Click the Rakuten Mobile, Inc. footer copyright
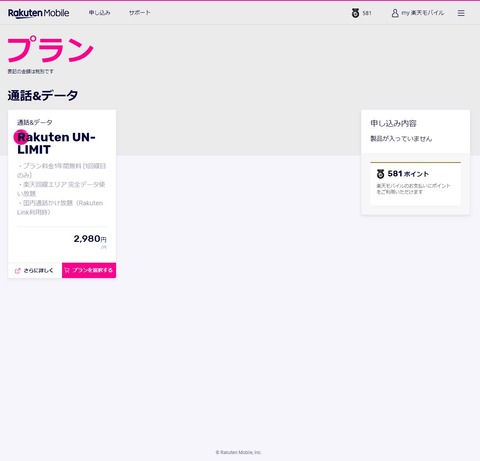 point(239,452)
